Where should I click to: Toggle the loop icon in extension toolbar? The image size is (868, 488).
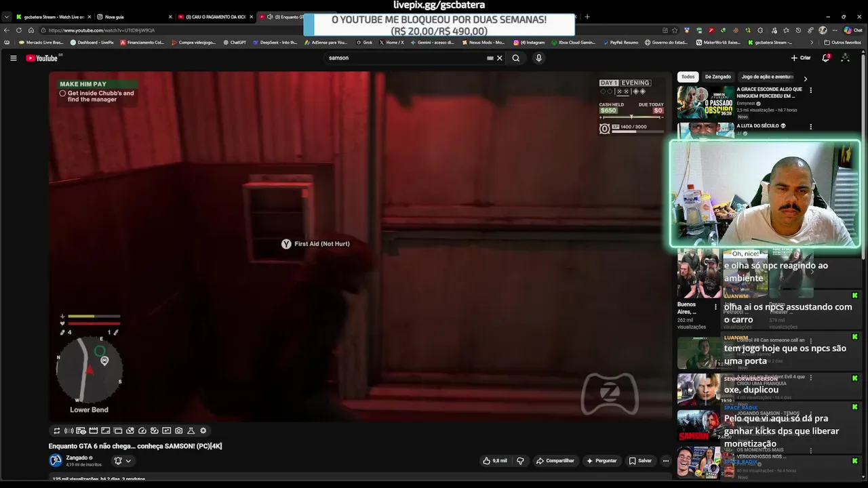pos(57,430)
